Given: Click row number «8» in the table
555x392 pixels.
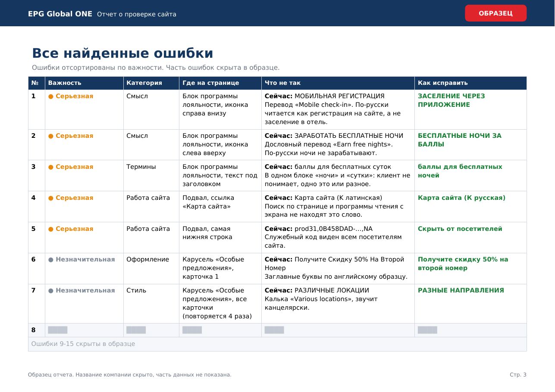Looking at the screenshot, I should (x=34, y=330).
